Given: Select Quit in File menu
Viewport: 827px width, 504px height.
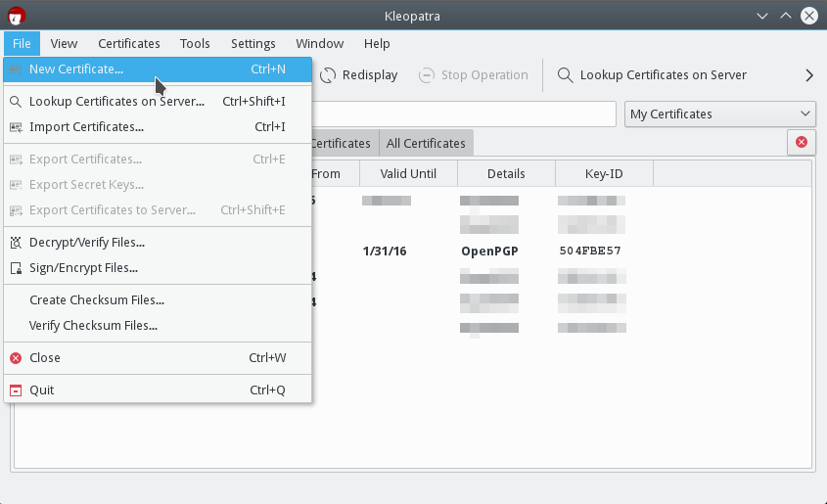Looking at the screenshot, I should point(158,390).
